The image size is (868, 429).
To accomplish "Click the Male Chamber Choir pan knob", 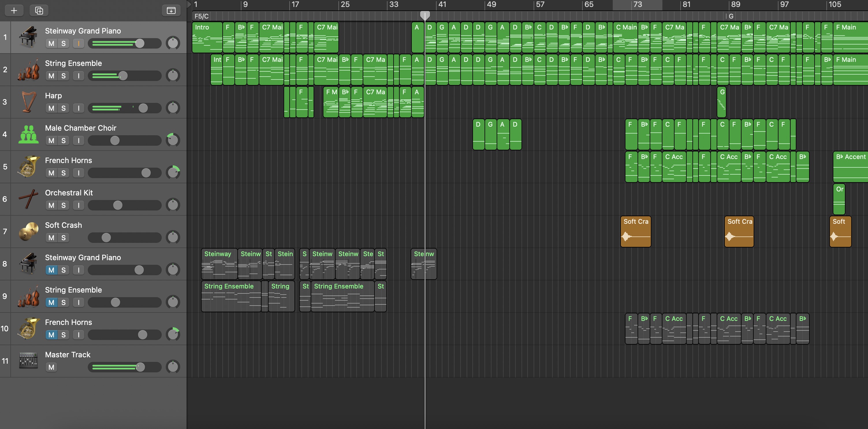I will coord(173,140).
